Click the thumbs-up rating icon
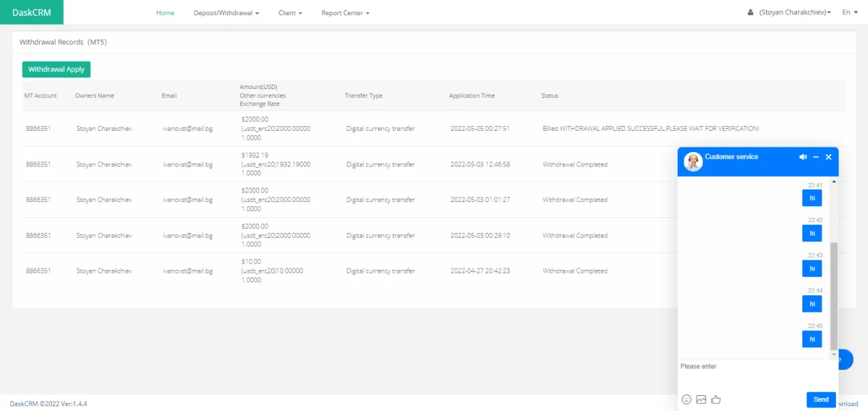This screenshot has height=411, width=868. (x=716, y=399)
